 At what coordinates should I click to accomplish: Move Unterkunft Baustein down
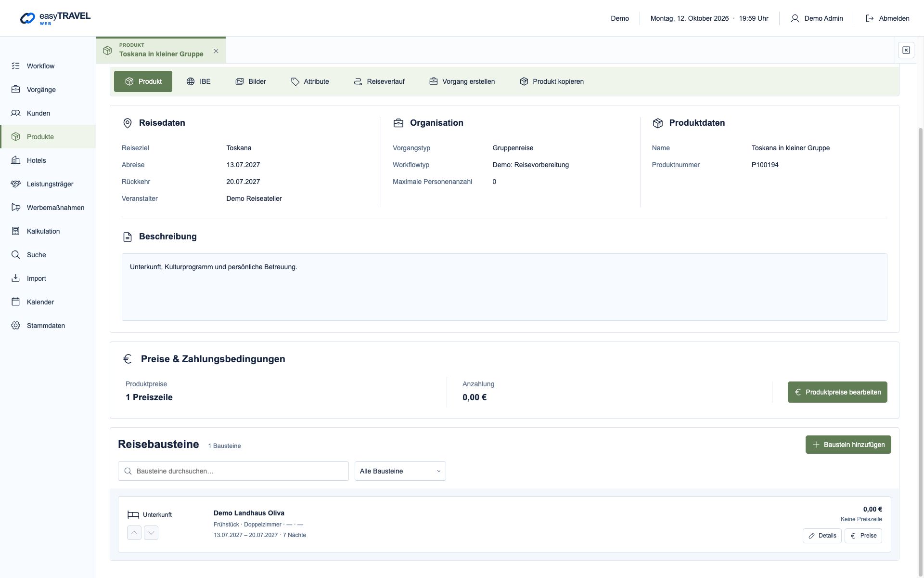[151, 533]
